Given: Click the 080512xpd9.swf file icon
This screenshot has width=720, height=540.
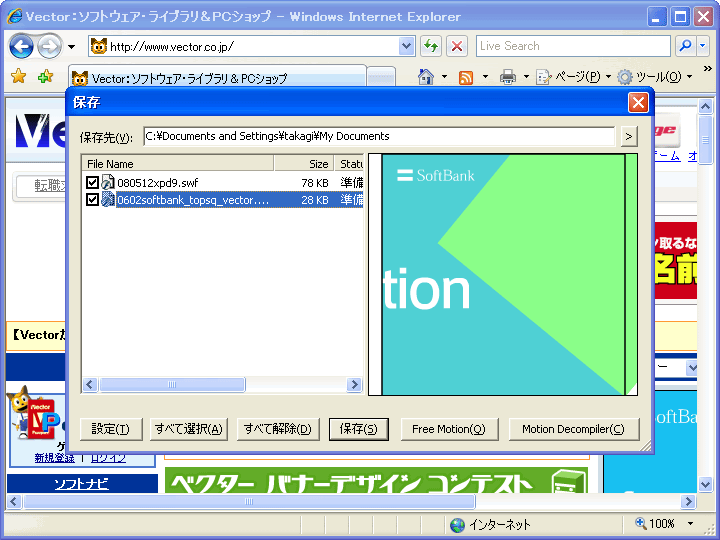Looking at the screenshot, I should [x=107, y=182].
